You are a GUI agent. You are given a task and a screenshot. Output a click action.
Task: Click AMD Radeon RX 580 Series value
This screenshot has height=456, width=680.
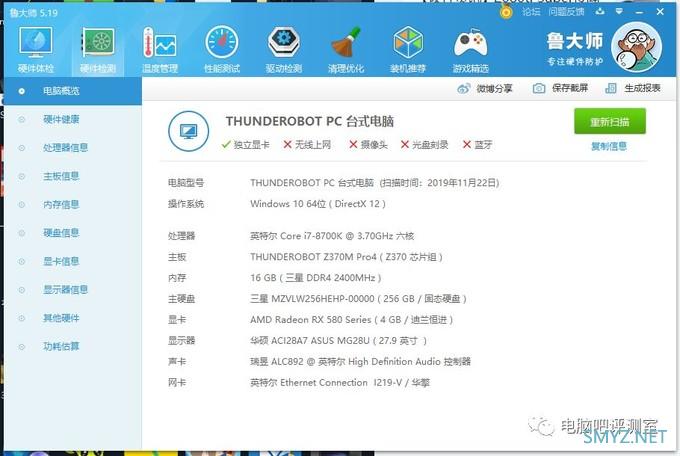351,320
